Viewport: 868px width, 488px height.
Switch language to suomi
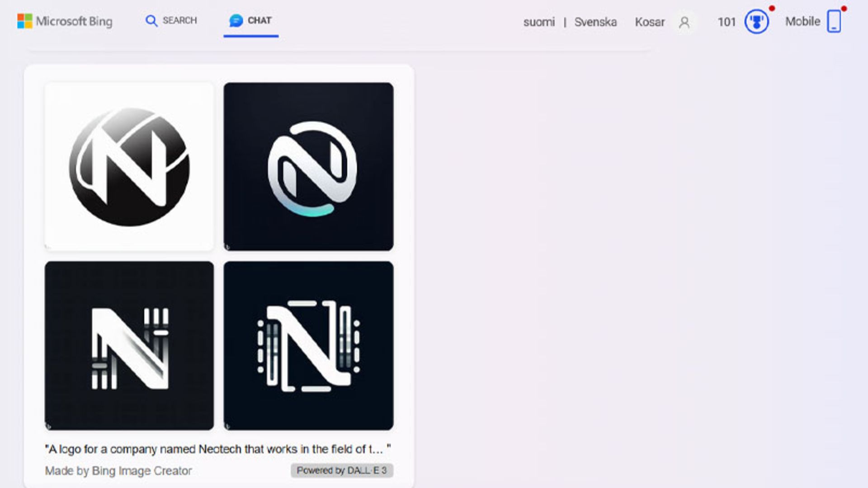539,22
